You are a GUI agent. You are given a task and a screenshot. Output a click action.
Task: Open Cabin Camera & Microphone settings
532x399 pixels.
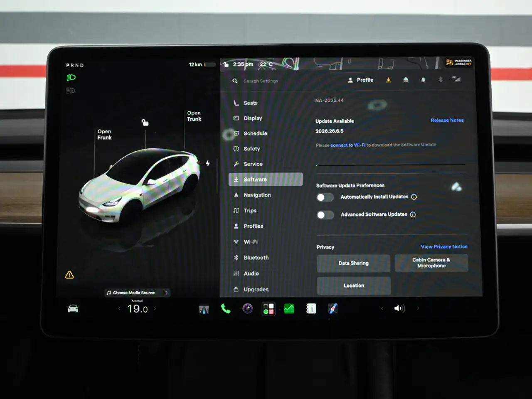[431, 263]
